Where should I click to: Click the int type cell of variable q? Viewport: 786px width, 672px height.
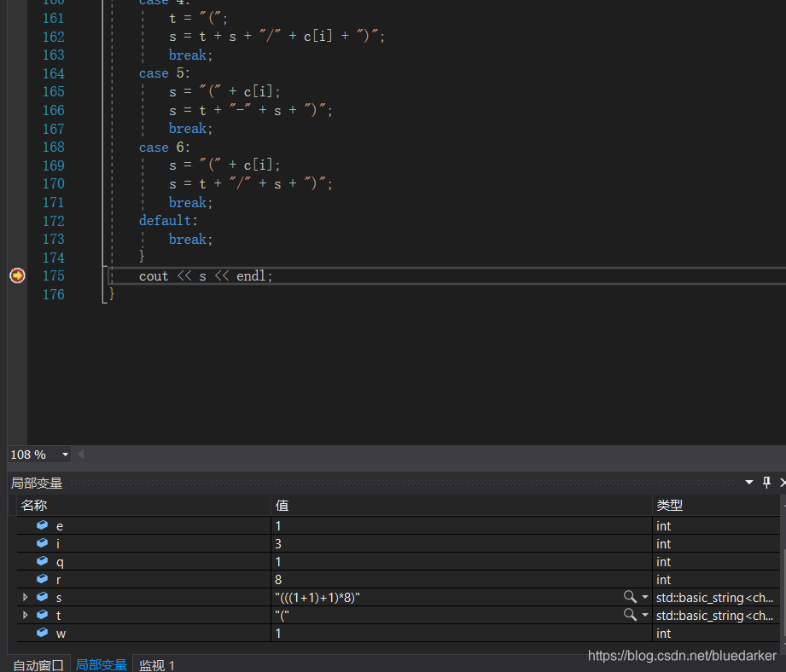click(716, 562)
